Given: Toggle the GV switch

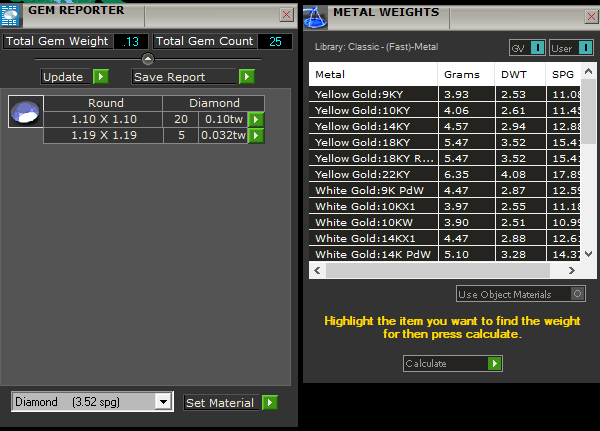Looking at the screenshot, I should click(x=537, y=48).
